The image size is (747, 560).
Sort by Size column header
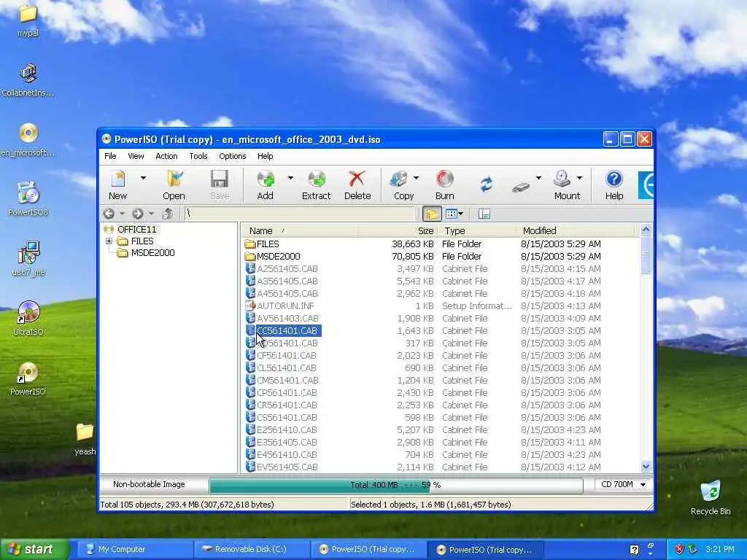[x=398, y=231]
